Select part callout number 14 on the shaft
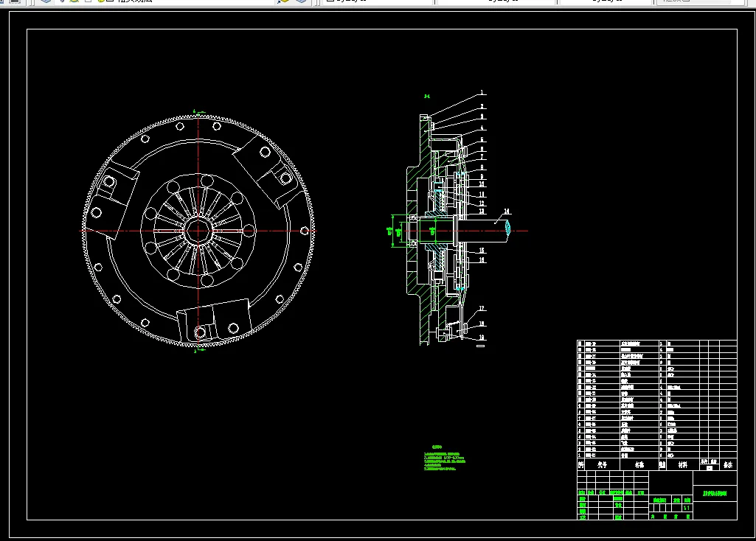Image resolution: width=756 pixels, height=541 pixels. [x=507, y=211]
